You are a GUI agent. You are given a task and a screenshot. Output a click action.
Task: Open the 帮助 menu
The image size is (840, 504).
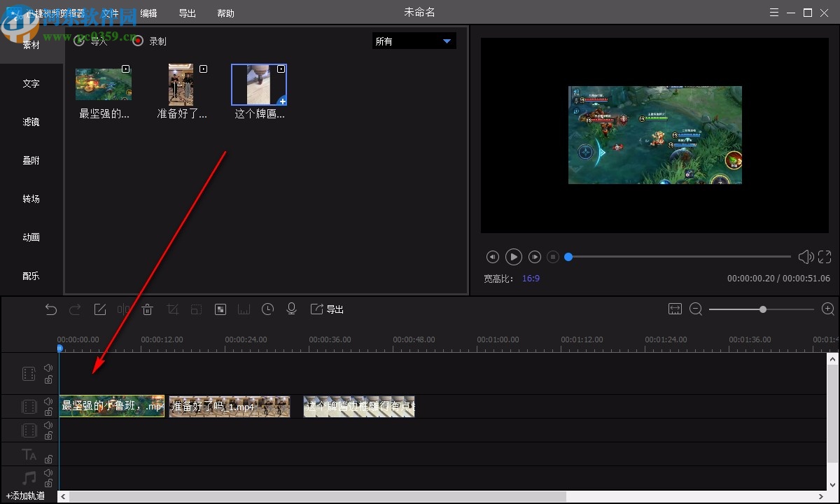[x=225, y=13]
